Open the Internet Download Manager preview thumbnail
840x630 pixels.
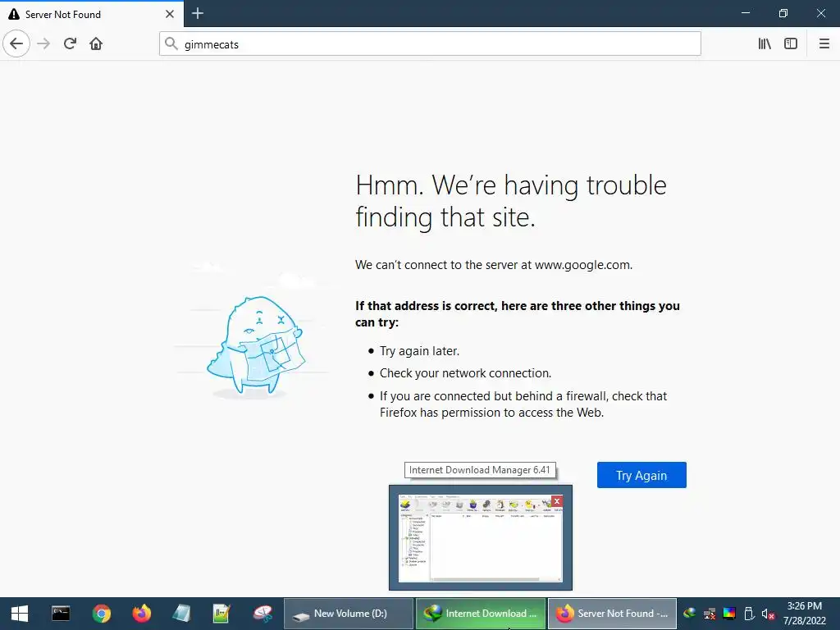[x=480, y=537]
